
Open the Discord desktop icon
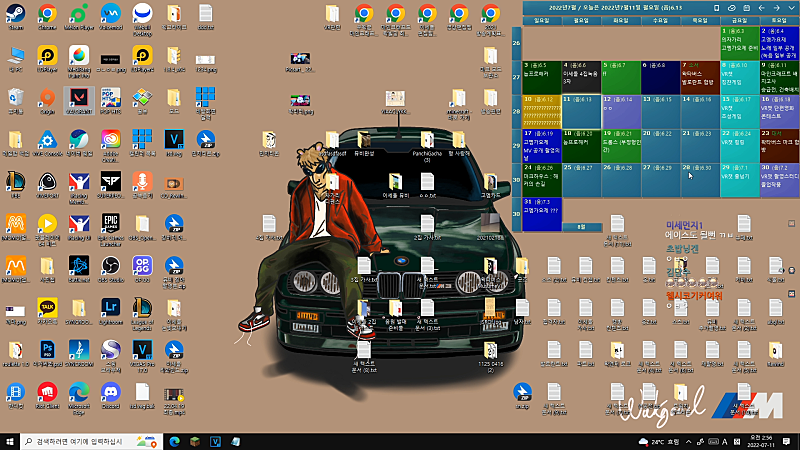[110, 390]
